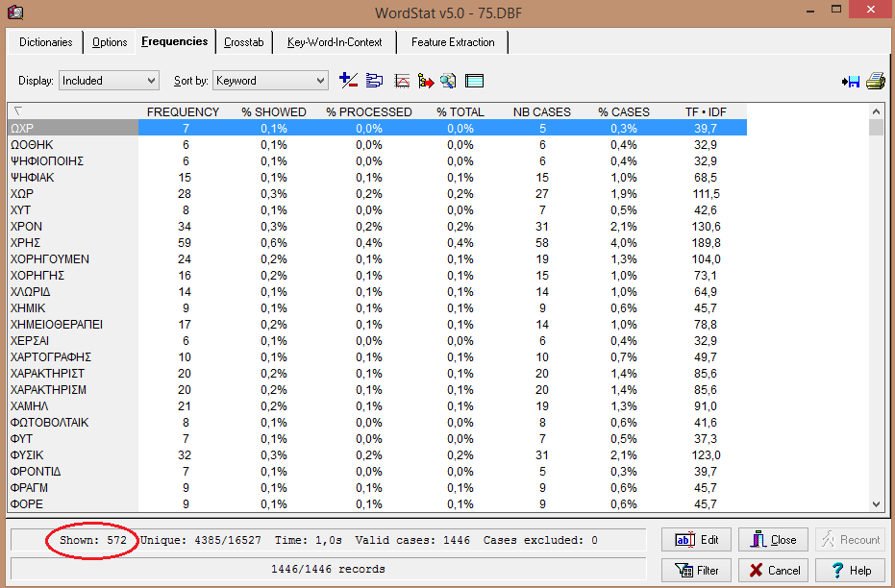Select the ΦΟΡΕ keyword row
This screenshot has height=588, width=895.
[x=377, y=504]
